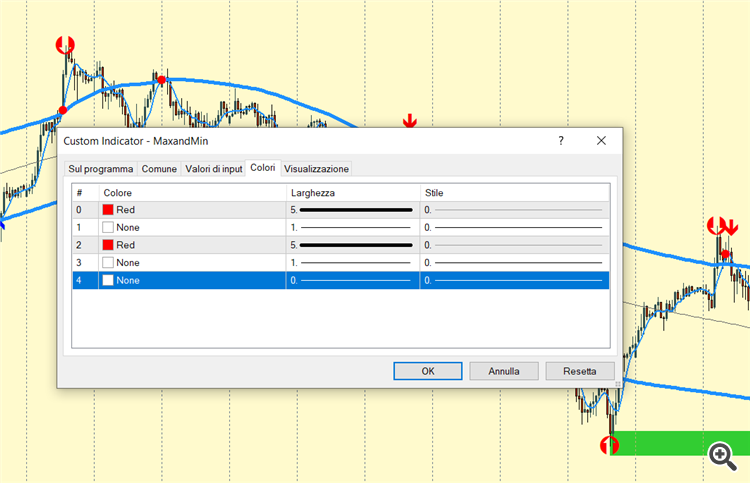Switch to the Visualizzazione tab
This screenshot has width=750, height=483.
coord(316,169)
